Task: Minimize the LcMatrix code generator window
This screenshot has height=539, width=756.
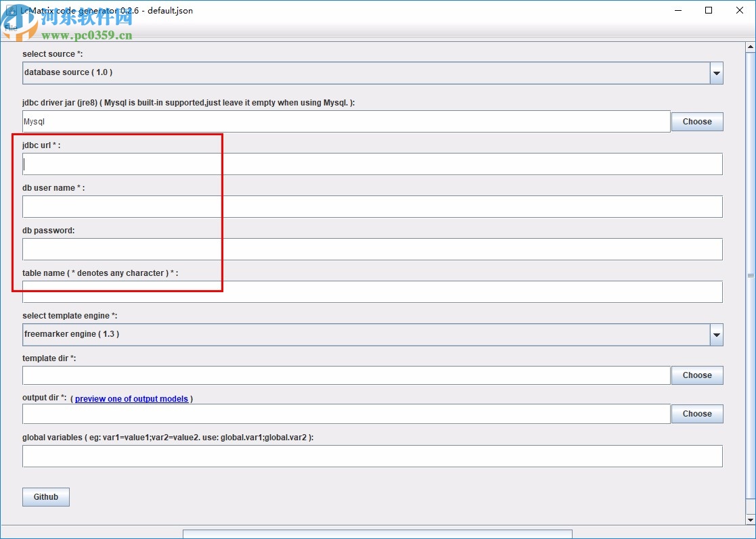Action: 678,10
